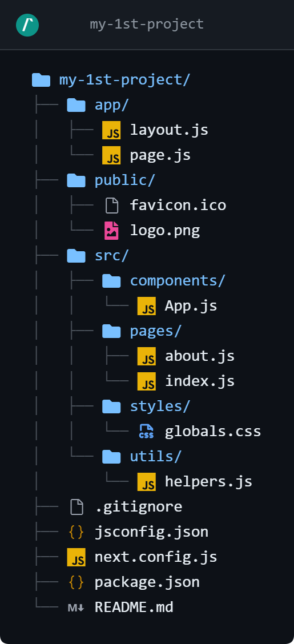The height and width of the screenshot is (644, 294).
Task: Click the JS icon beside about.js
Action: [147, 356]
